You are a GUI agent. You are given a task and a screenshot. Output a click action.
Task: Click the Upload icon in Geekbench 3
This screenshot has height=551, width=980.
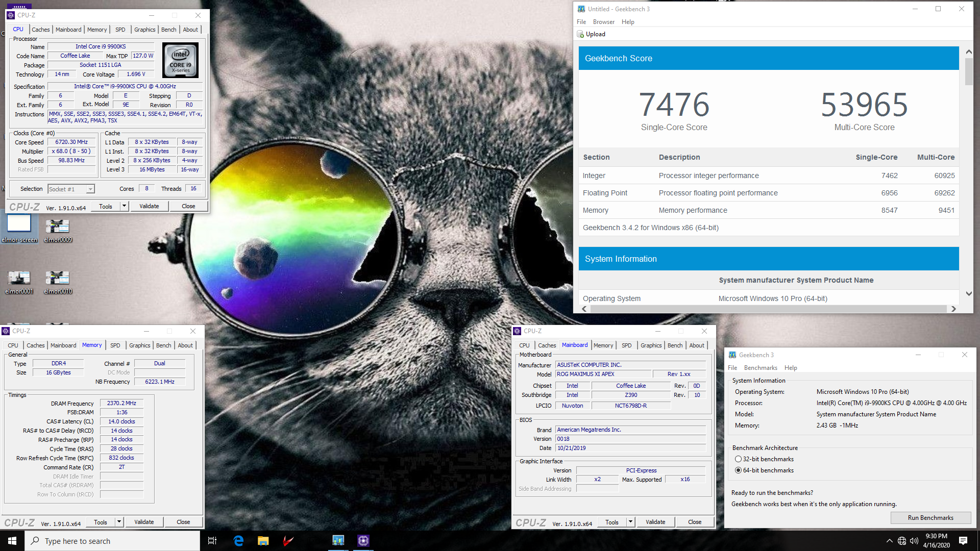580,34
